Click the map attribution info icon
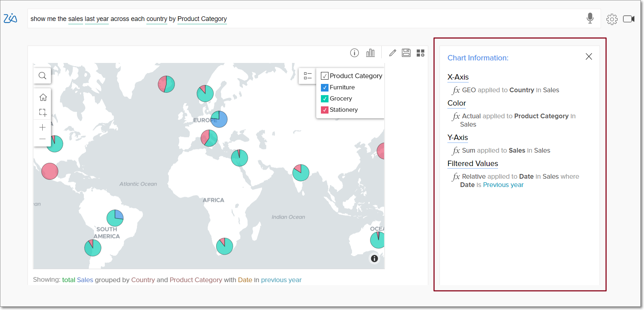Image resolution: width=644 pixels, height=310 pixels. point(374,258)
